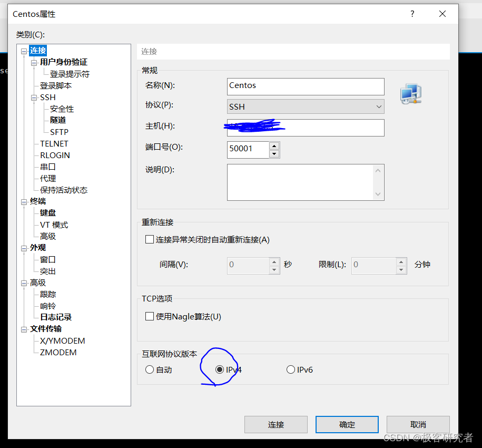Click the interval seconds up arrow

pyautogui.click(x=274, y=261)
